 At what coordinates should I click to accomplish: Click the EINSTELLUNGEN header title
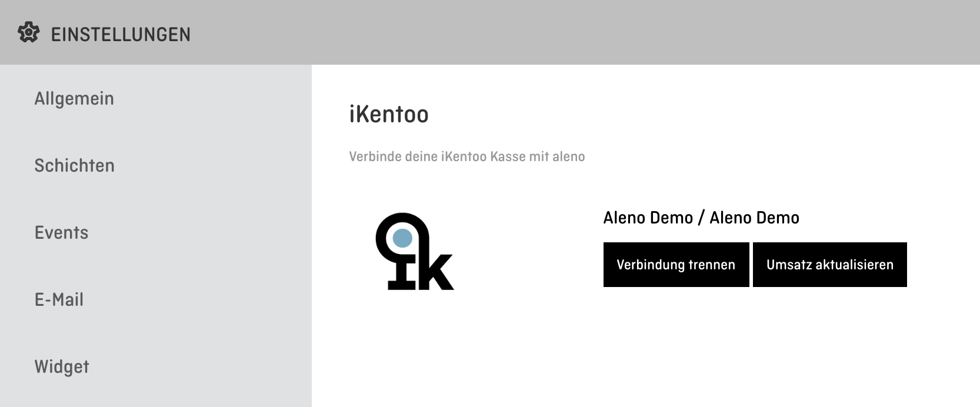[121, 35]
